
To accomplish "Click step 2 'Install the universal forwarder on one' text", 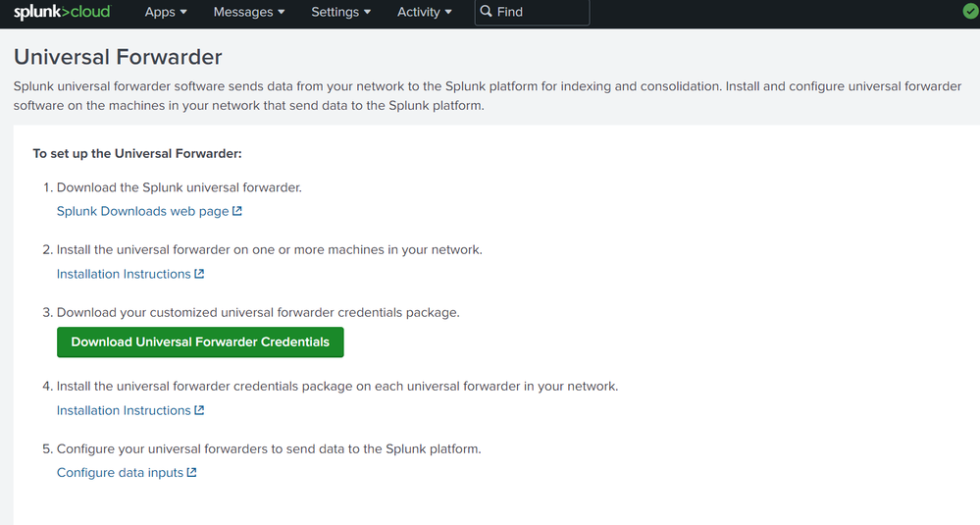I will [270, 250].
